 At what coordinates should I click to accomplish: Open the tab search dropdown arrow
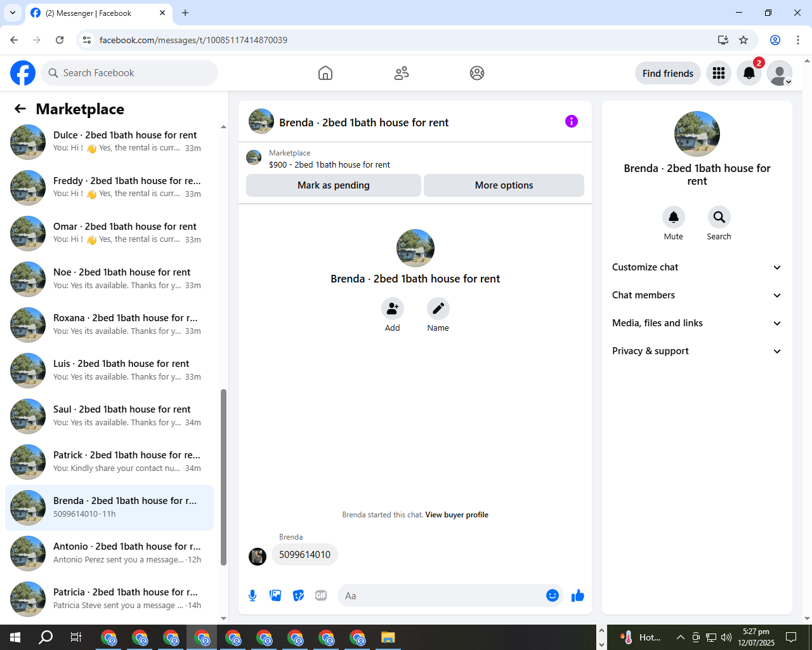[12, 13]
